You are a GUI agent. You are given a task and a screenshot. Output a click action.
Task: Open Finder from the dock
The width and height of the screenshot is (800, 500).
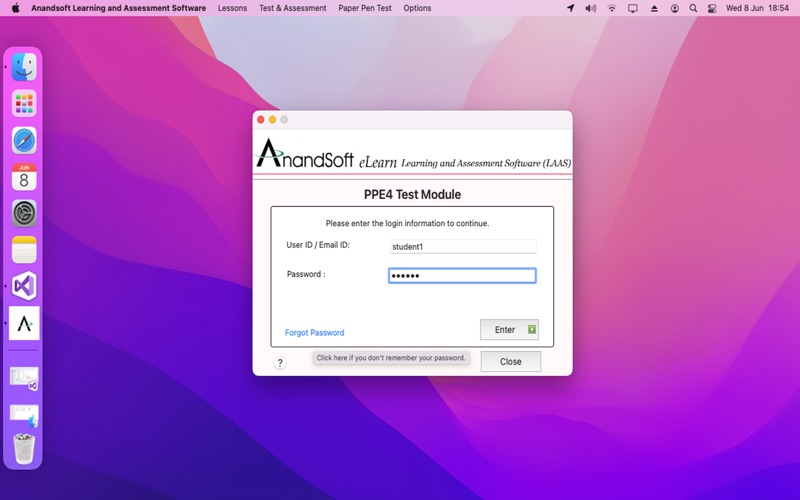pos(24,67)
